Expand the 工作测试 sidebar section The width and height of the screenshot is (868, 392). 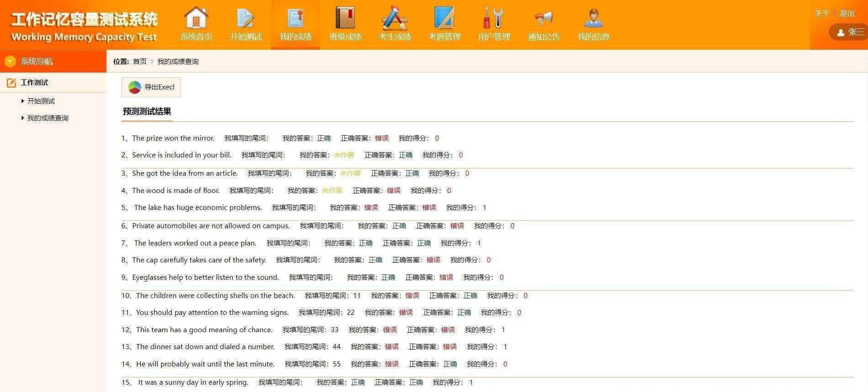(34, 83)
